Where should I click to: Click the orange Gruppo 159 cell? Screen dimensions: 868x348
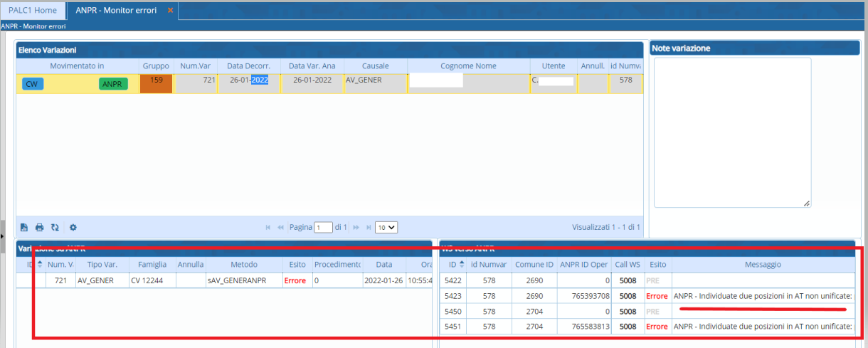point(157,84)
